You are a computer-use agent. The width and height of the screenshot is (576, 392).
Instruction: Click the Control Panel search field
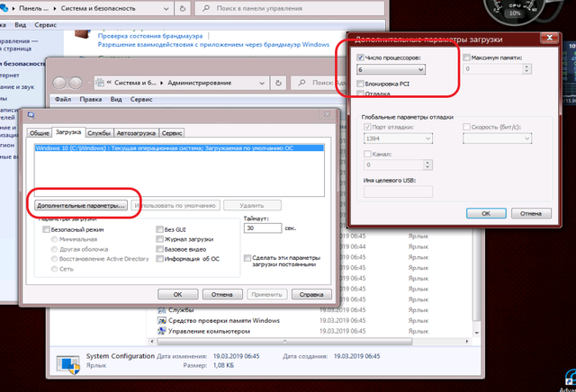[290, 8]
